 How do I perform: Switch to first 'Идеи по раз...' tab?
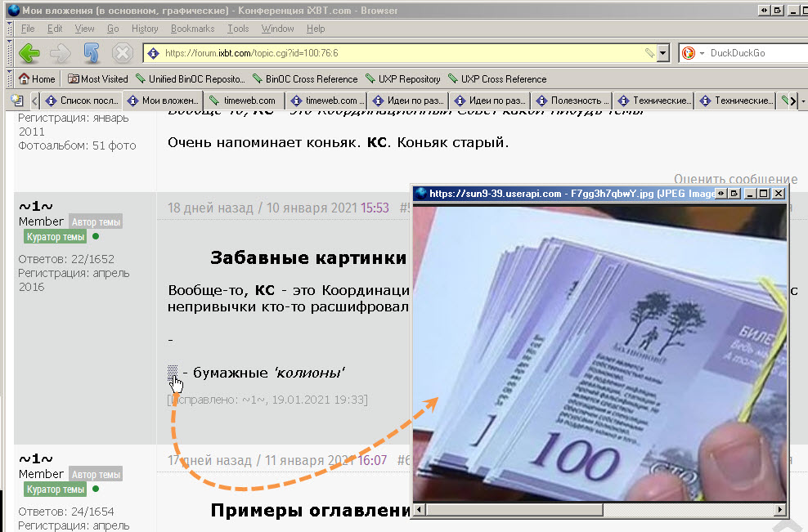408,101
